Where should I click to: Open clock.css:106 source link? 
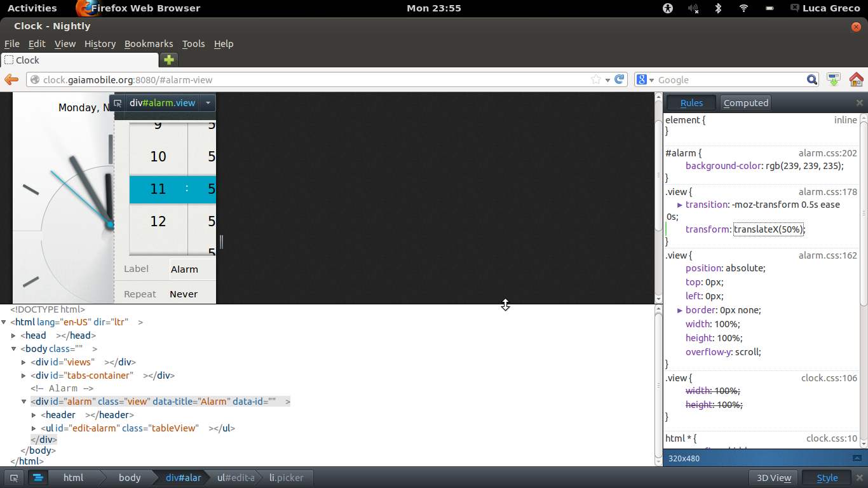coord(829,378)
